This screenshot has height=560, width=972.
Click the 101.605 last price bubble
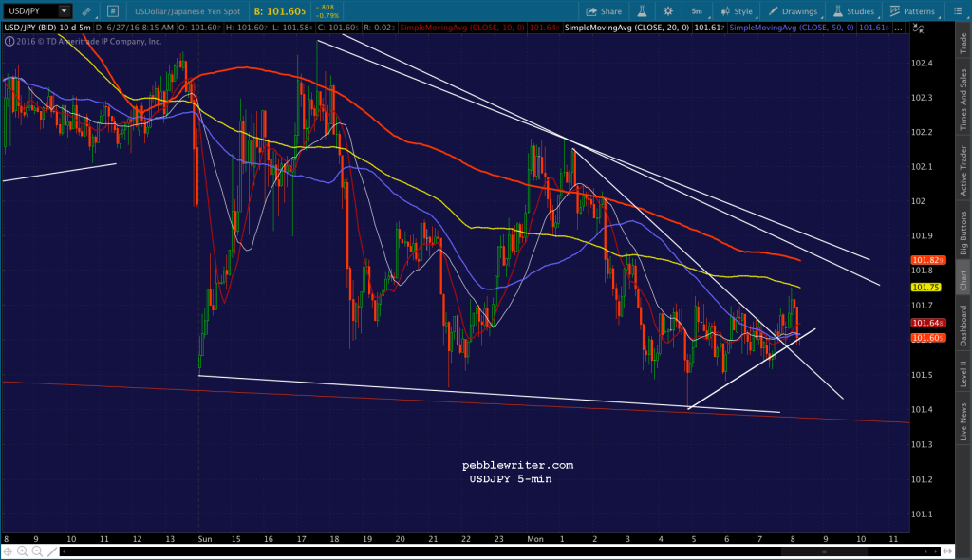(928, 338)
